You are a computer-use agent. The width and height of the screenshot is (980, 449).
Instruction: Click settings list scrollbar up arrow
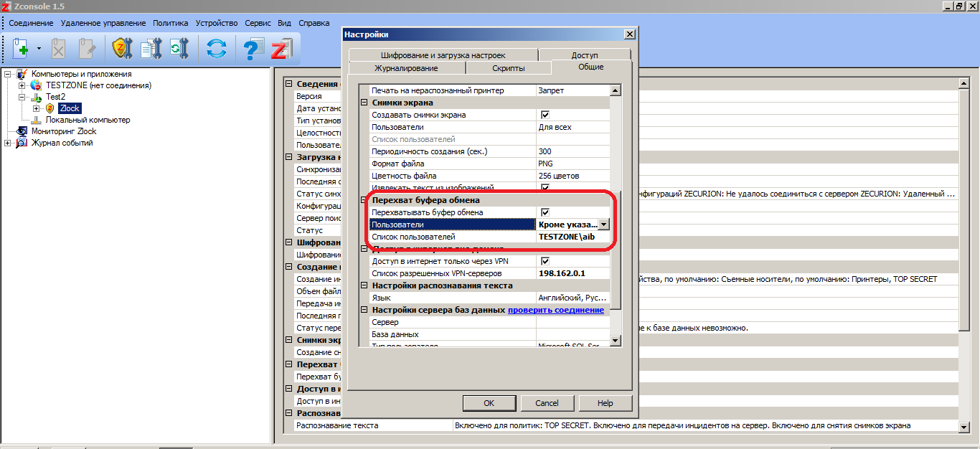[x=615, y=90]
